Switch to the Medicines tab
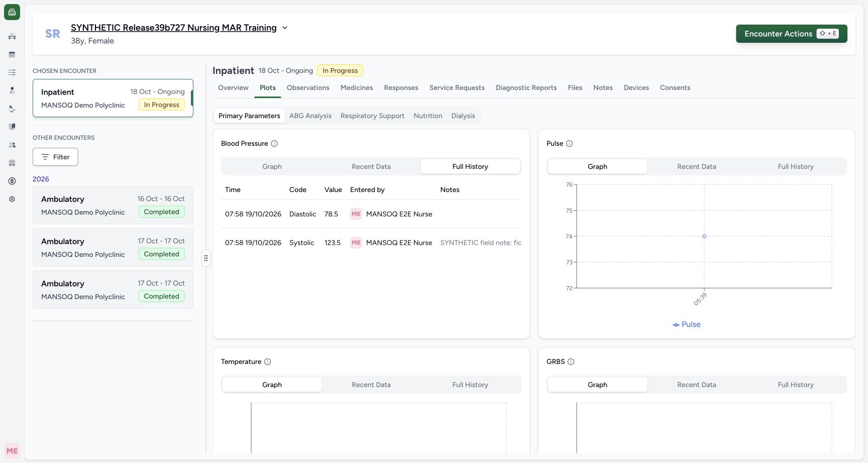The image size is (868, 463). click(357, 87)
